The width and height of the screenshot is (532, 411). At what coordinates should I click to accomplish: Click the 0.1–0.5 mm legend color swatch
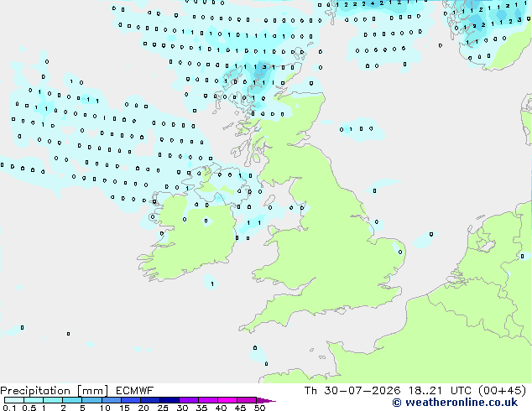[14, 400]
